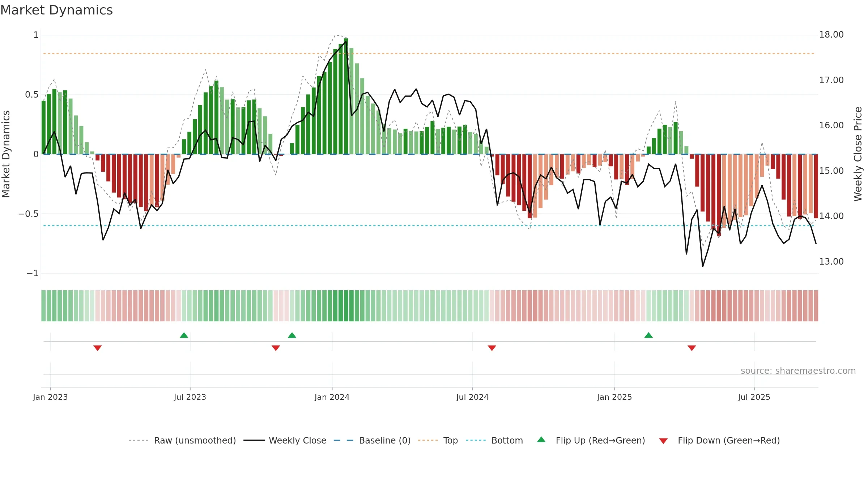Click the Jul 2024 x-axis label
The height and width of the screenshot is (488, 868).
click(x=472, y=397)
